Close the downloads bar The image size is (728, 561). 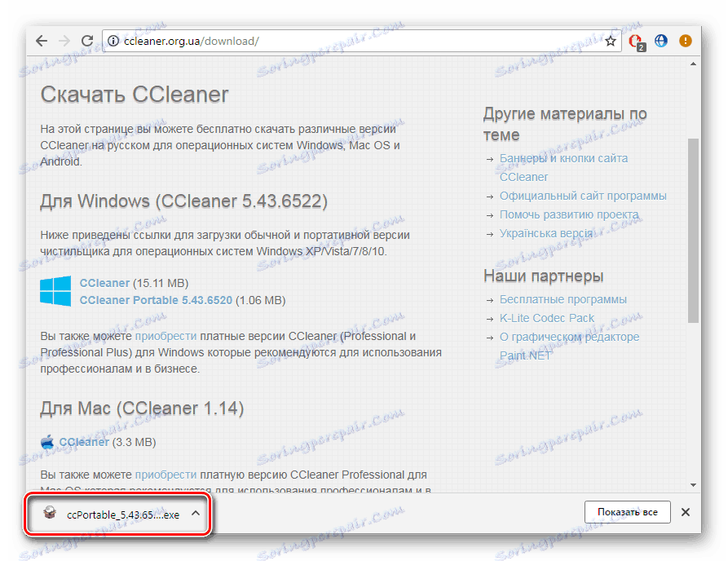tap(686, 512)
